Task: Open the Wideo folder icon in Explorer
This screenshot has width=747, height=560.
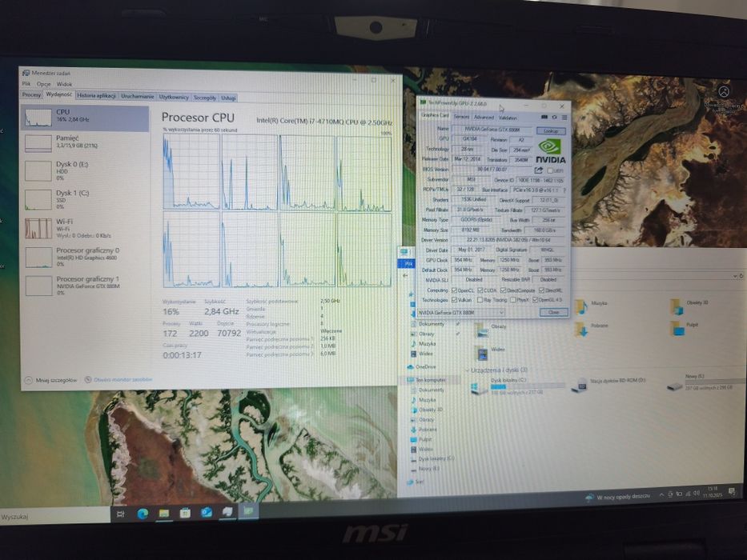Action: click(482, 353)
